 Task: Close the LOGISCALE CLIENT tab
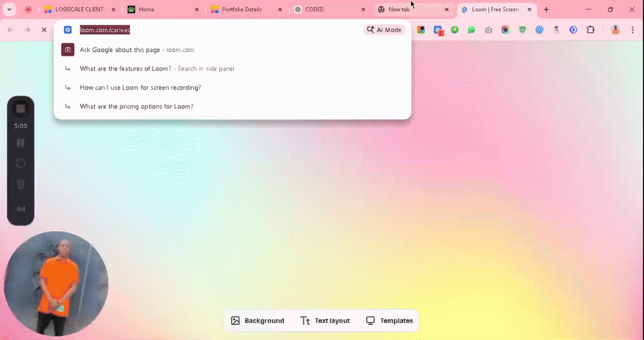click(114, 9)
